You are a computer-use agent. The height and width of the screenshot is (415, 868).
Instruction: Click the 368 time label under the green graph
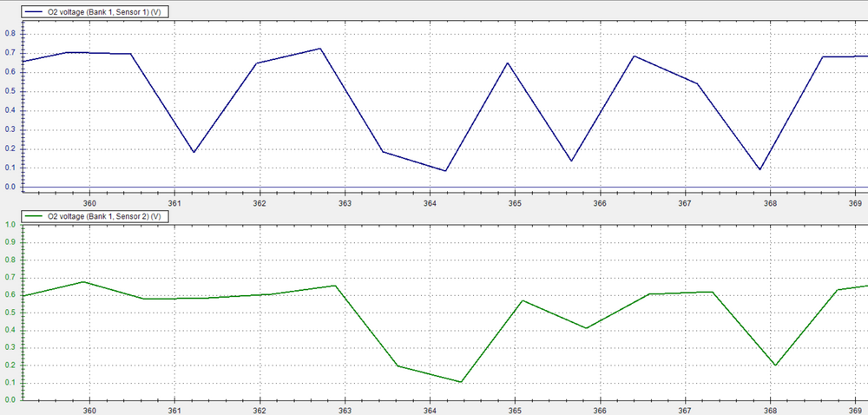click(770, 411)
